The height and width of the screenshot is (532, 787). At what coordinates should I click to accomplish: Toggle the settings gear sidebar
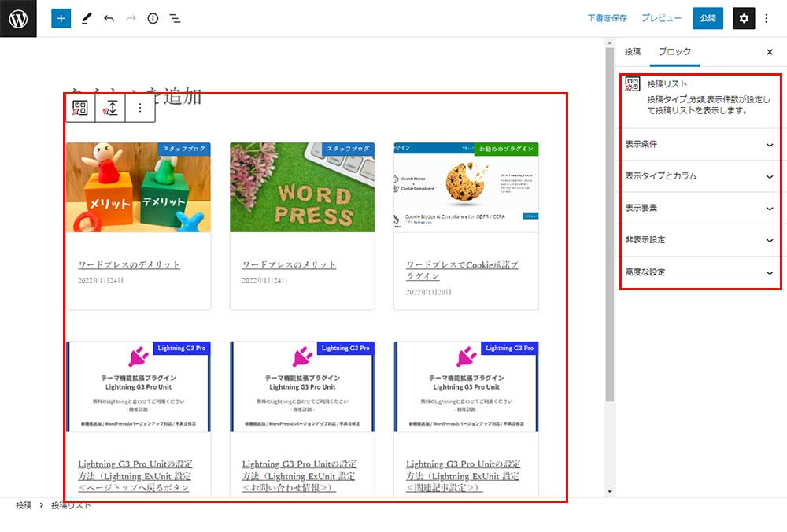pos(744,18)
